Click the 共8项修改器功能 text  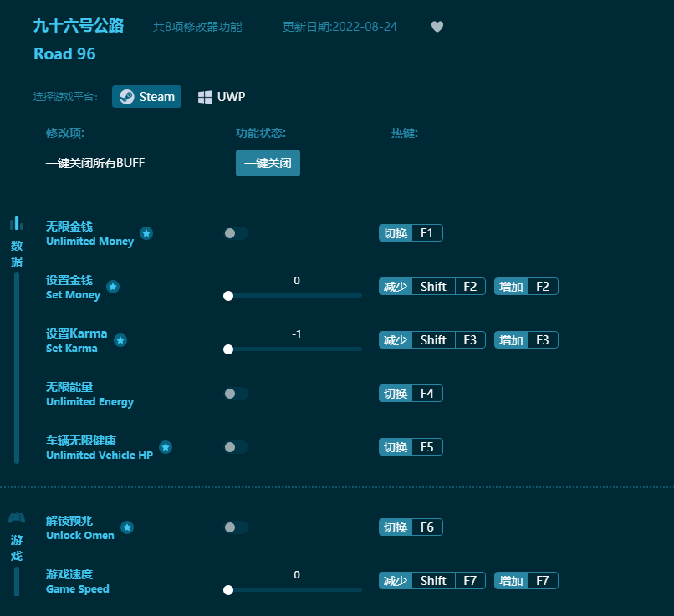tap(197, 27)
